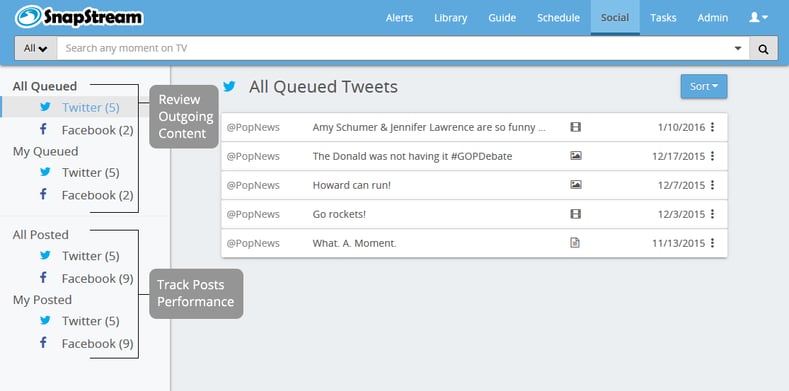Click the My Queued heading
Viewport: 789px width, 391px height.
(x=45, y=151)
